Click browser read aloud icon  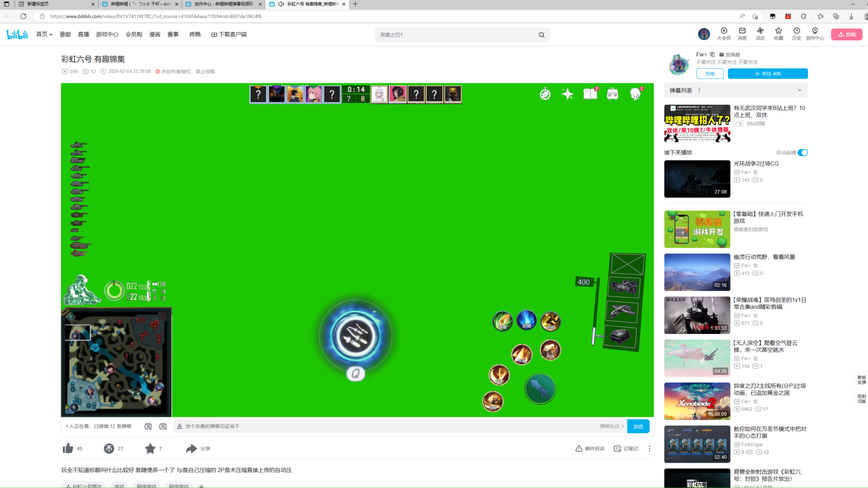pos(742,16)
